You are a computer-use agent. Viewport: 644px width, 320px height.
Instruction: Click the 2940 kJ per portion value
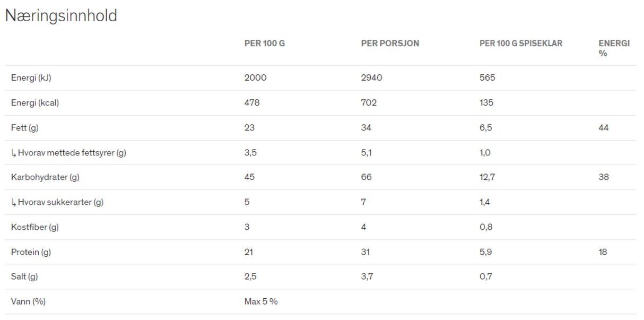point(371,78)
